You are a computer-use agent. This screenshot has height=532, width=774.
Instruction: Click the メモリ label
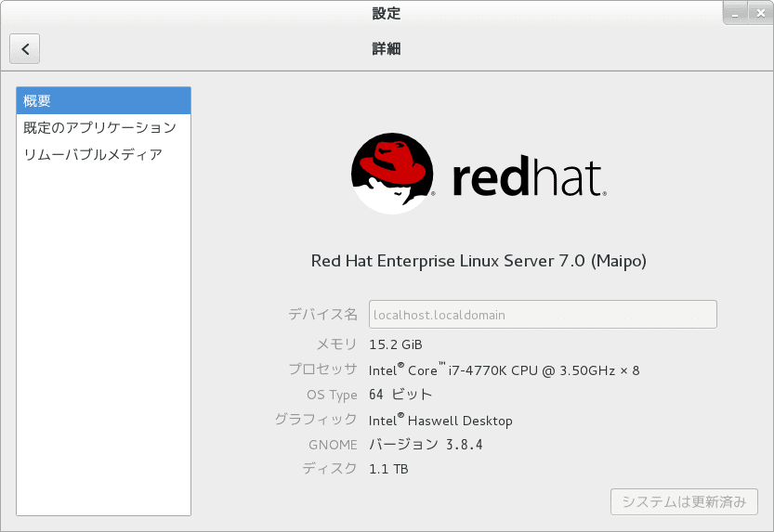pos(336,344)
